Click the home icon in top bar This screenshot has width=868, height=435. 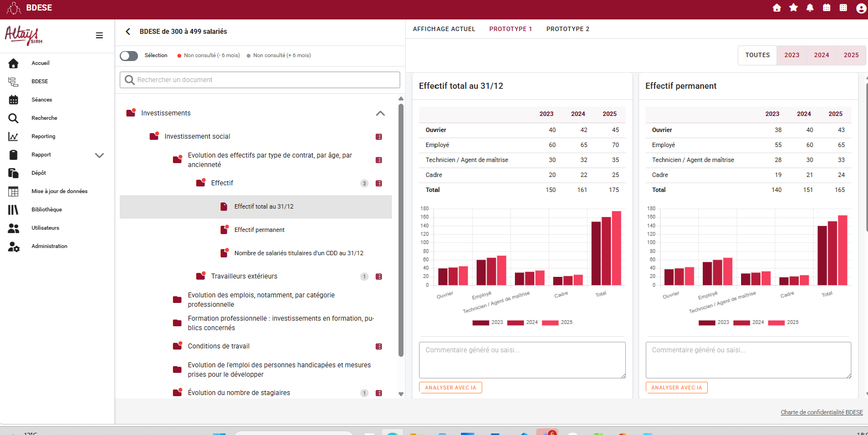[777, 8]
